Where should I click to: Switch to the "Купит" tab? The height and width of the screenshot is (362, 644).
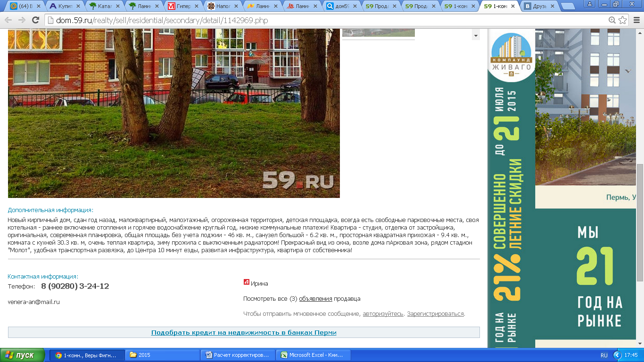pyautogui.click(x=65, y=7)
